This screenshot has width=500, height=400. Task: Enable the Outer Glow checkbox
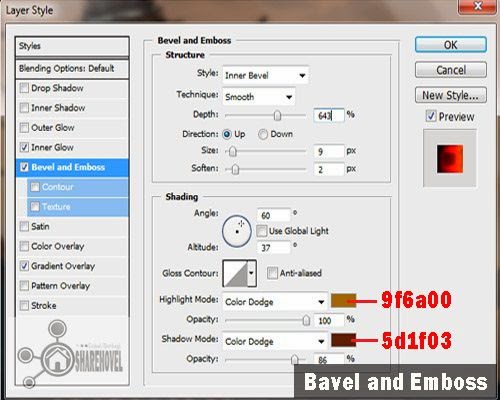coord(24,128)
